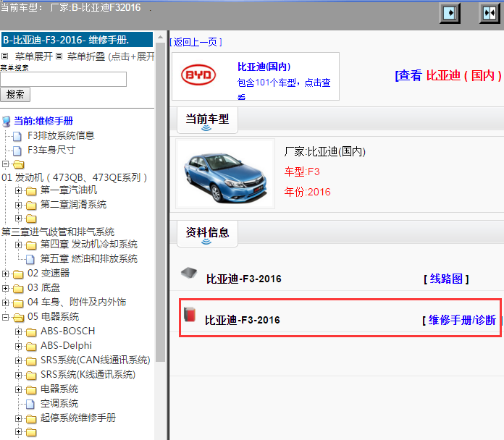Screen dimensions: 504x440
Task: Click page icon for 空调系统
Action: click(x=30, y=404)
